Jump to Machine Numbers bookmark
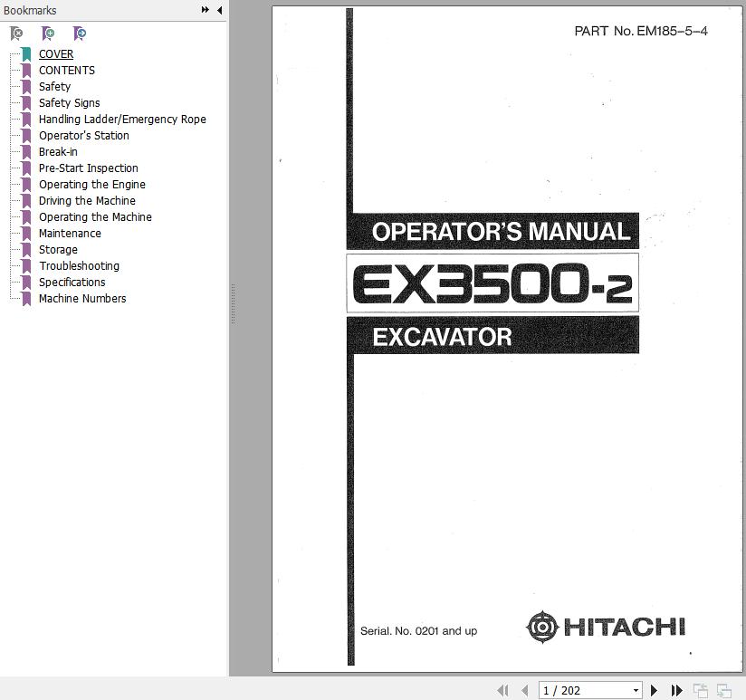Image resolution: width=746 pixels, height=700 pixels. point(82,298)
